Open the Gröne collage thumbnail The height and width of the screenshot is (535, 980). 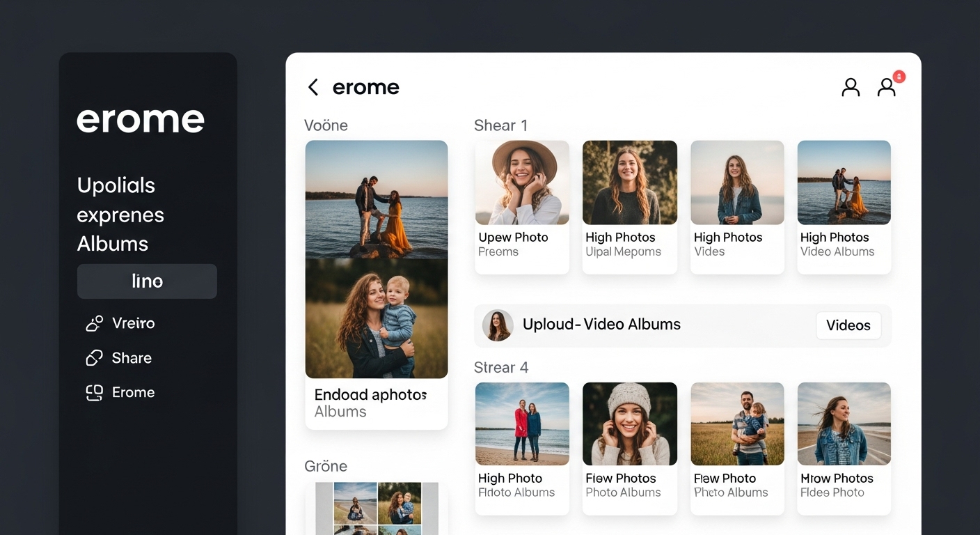pyautogui.click(x=377, y=509)
